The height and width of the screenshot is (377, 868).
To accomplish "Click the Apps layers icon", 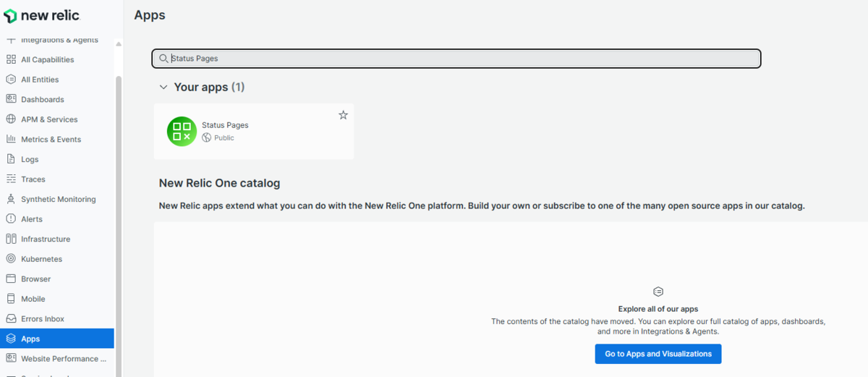I will [11, 338].
